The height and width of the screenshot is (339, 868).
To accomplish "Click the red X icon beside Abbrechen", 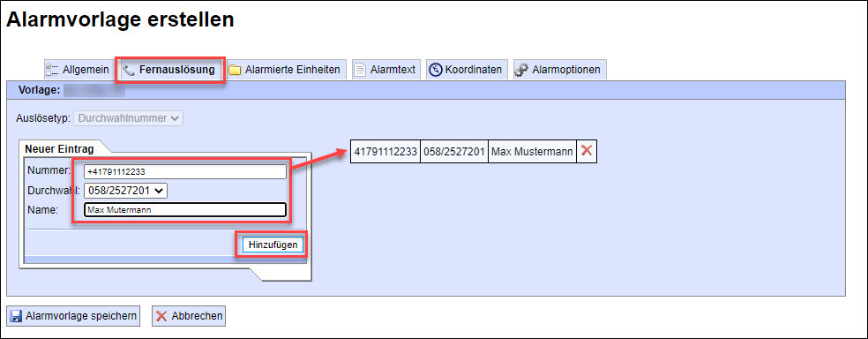I will point(161,316).
